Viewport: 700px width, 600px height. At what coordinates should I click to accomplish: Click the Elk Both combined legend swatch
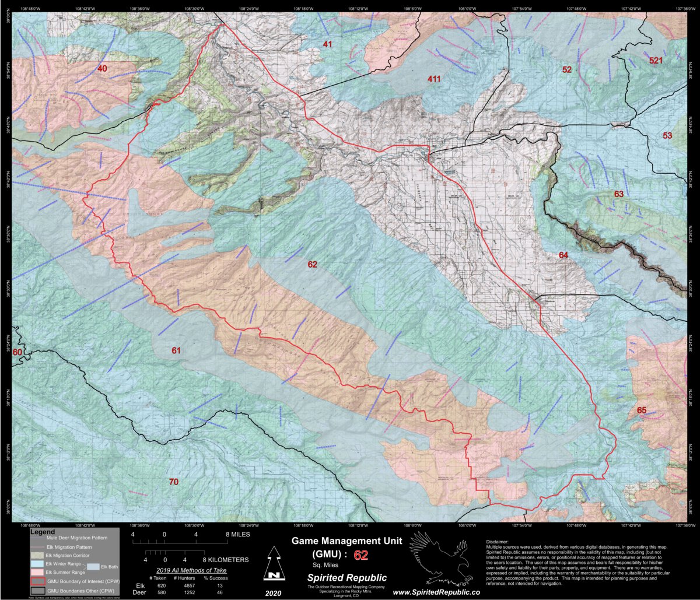click(93, 567)
